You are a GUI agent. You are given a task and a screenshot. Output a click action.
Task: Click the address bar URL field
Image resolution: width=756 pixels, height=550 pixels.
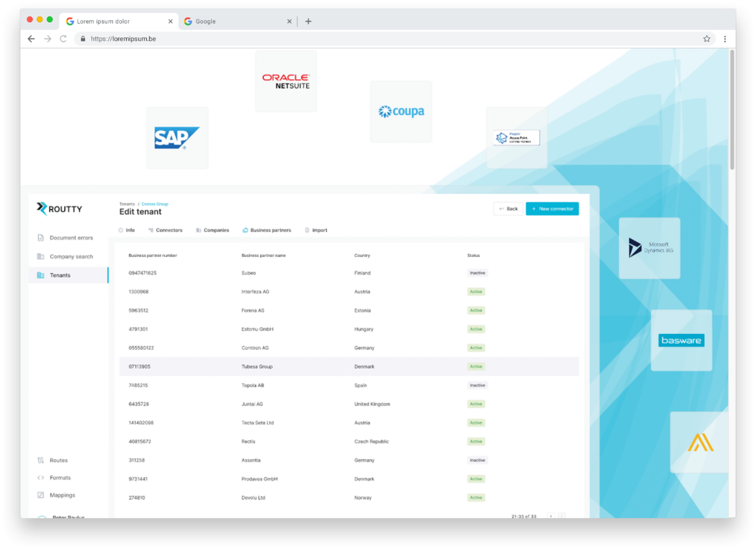[393, 39]
